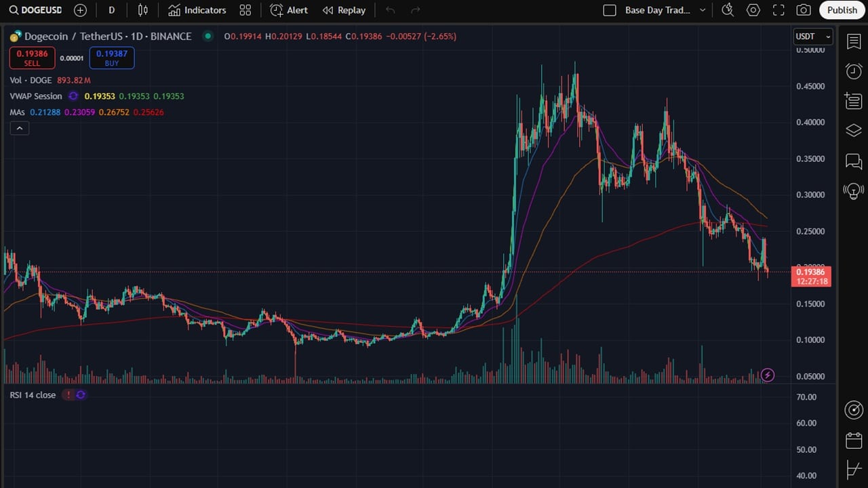
Task: Open the USDT currency dropdown
Action: click(813, 37)
